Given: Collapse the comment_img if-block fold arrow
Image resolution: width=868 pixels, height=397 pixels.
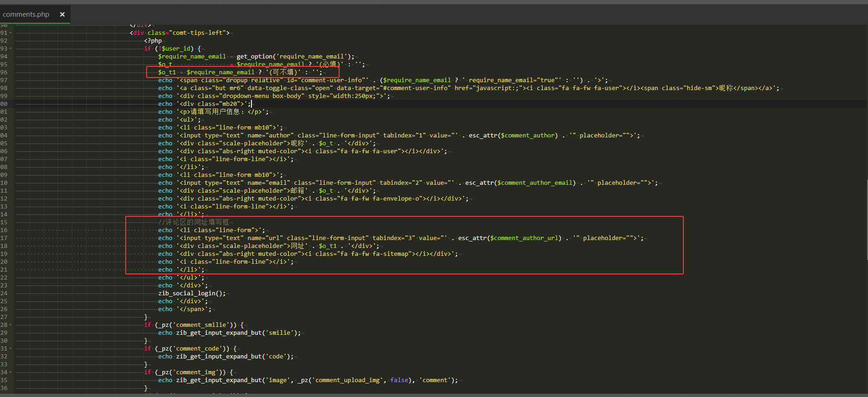Looking at the screenshot, I should pyautogui.click(x=10, y=372).
